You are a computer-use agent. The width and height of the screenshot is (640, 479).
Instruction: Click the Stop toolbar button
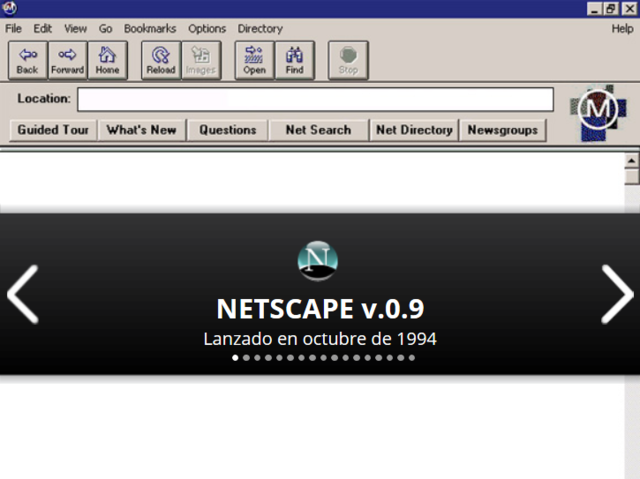point(348,60)
